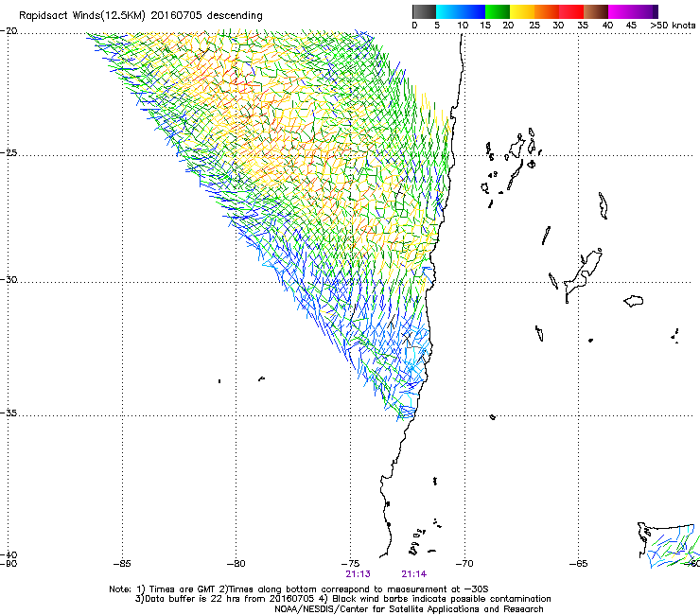Viewport: 700px width, 615px height.
Task: Click the legend label '25'
Action: coord(534,26)
